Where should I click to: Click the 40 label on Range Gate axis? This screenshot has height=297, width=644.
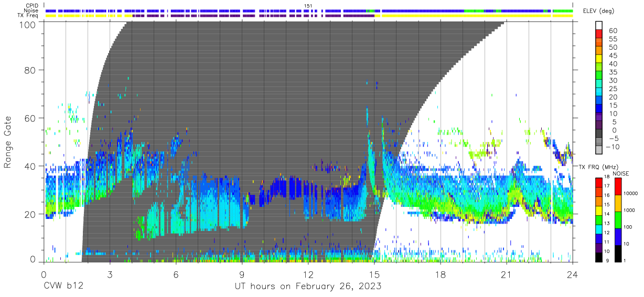30,166
